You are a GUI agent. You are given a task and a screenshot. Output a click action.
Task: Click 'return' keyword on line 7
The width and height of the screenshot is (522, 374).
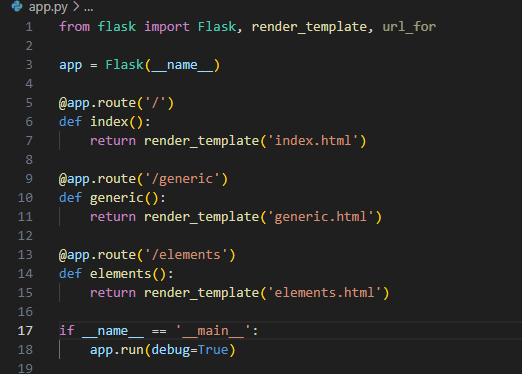point(113,141)
